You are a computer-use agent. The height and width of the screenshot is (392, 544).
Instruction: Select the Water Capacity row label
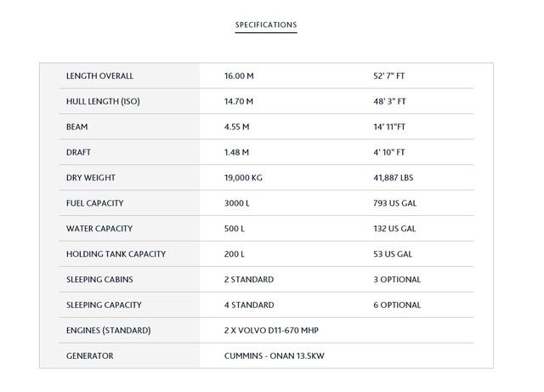pos(98,230)
